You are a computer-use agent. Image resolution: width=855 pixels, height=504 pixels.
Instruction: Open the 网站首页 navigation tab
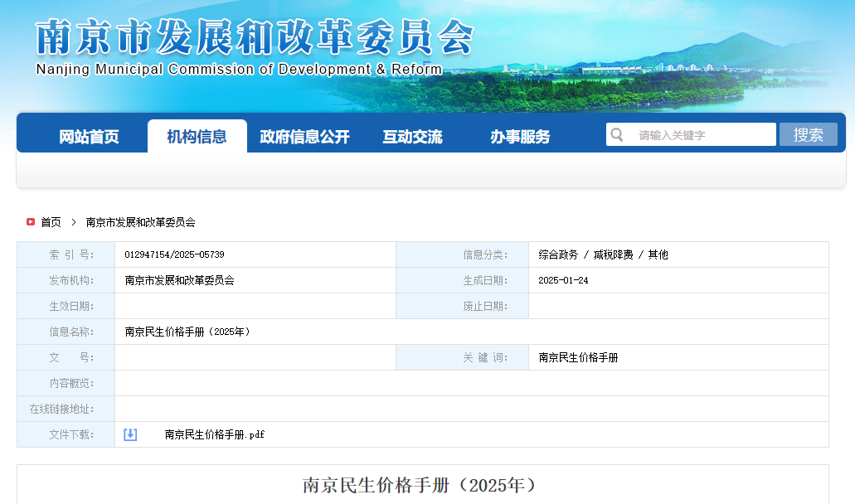click(x=89, y=136)
